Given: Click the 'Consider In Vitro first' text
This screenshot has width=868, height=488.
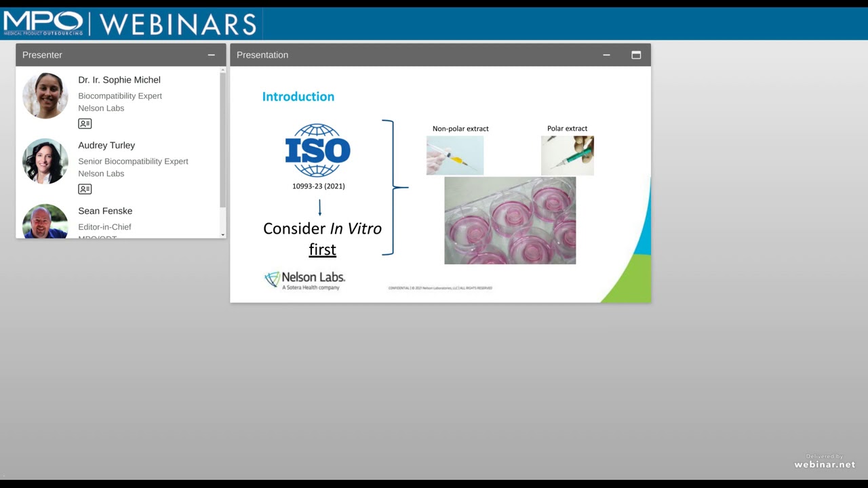Looking at the screenshot, I should click(x=322, y=239).
